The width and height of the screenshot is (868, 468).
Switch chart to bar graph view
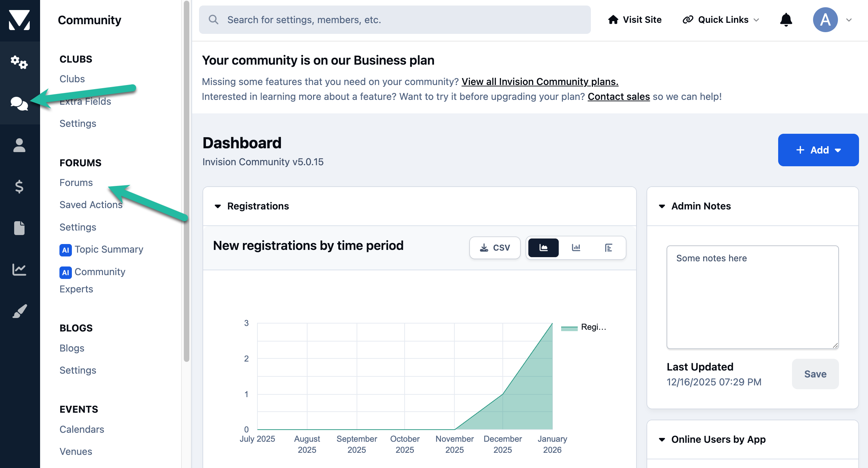[x=576, y=248]
